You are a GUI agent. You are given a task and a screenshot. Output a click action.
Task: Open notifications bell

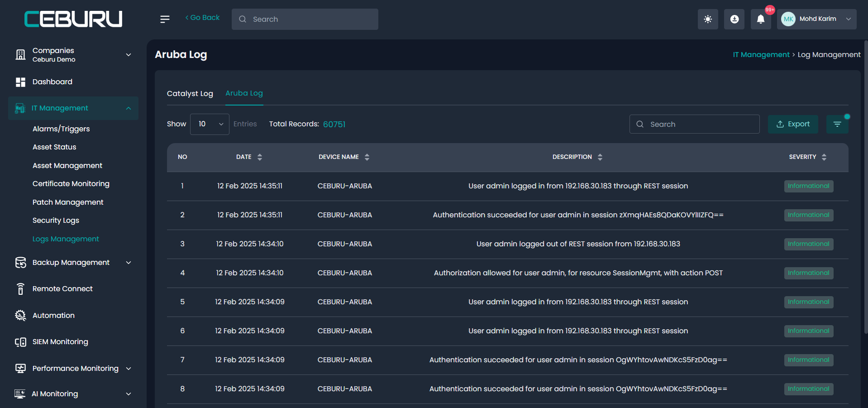761,19
